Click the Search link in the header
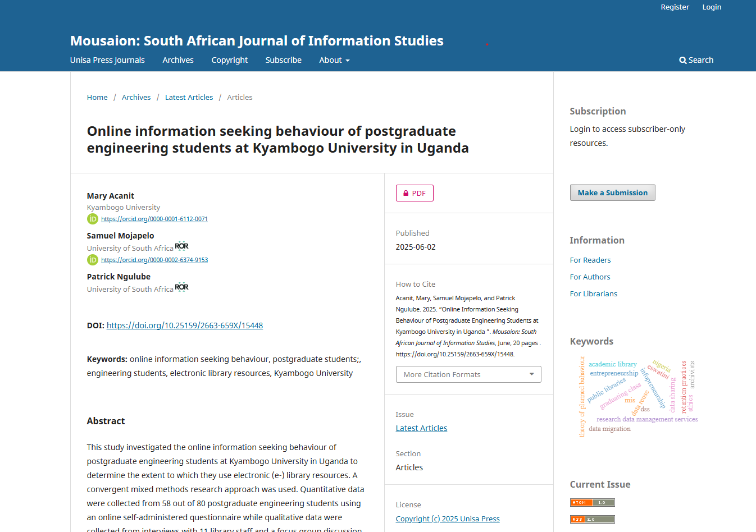The width and height of the screenshot is (756, 532). tap(696, 60)
